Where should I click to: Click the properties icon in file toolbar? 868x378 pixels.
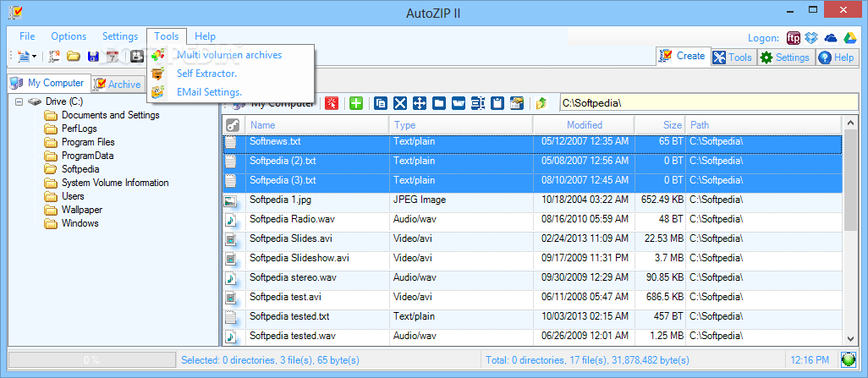point(517,103)
